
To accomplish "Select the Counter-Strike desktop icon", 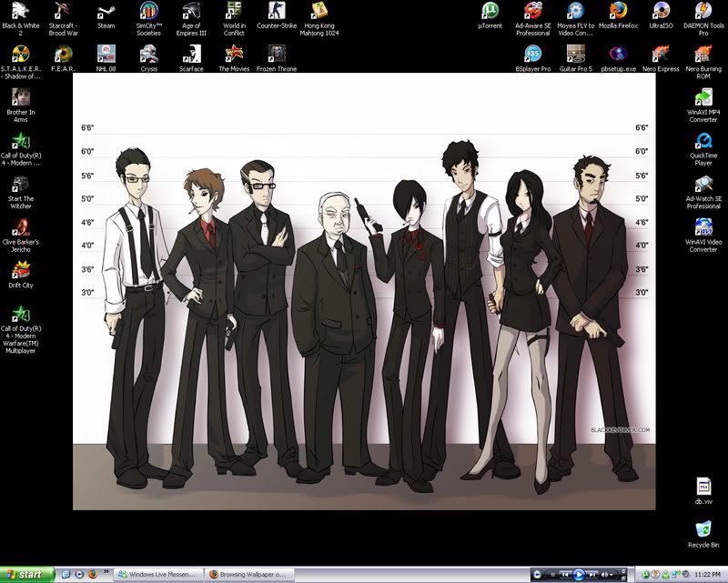I will point(277,15).
